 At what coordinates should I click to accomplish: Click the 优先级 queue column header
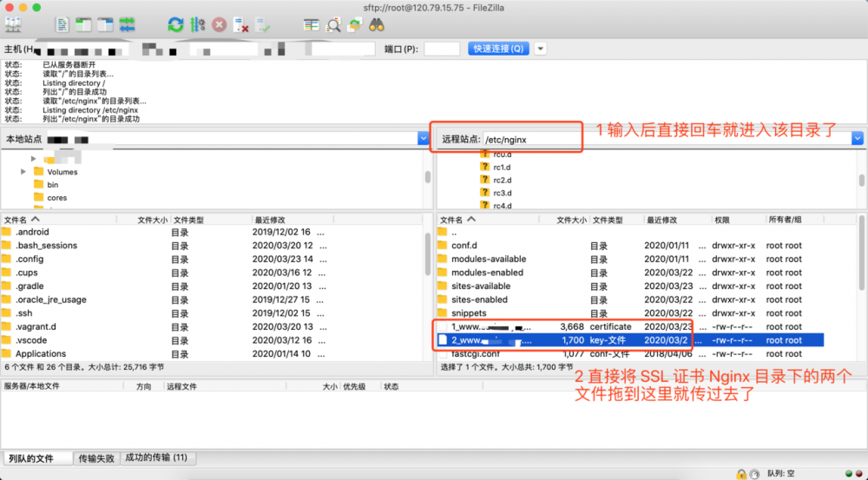(x=360, y=386)
